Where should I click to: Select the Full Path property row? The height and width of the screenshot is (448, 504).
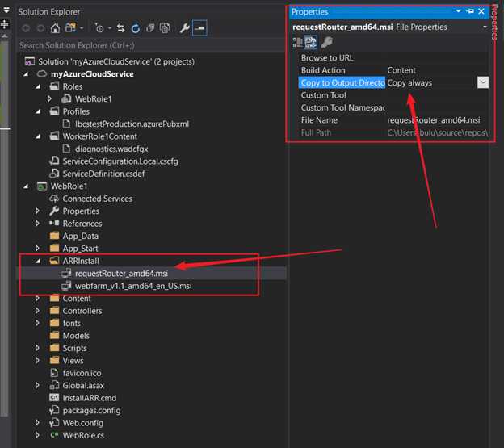(393, 132)
